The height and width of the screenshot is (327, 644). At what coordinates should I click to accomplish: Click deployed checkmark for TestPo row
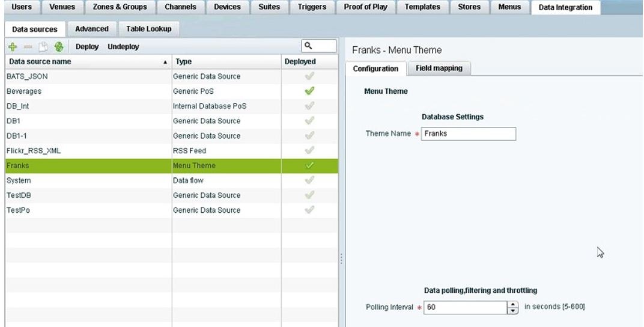tap(309, 210)
